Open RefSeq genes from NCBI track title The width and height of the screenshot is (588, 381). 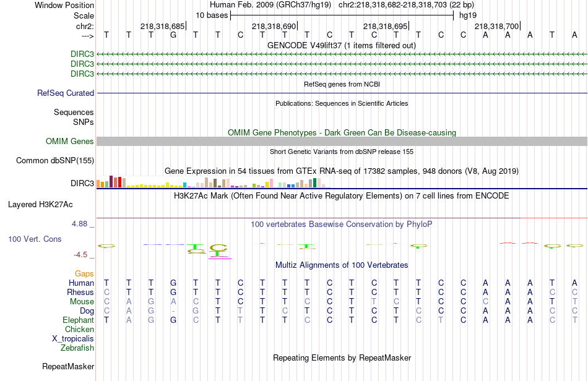(x=342, y=84)
